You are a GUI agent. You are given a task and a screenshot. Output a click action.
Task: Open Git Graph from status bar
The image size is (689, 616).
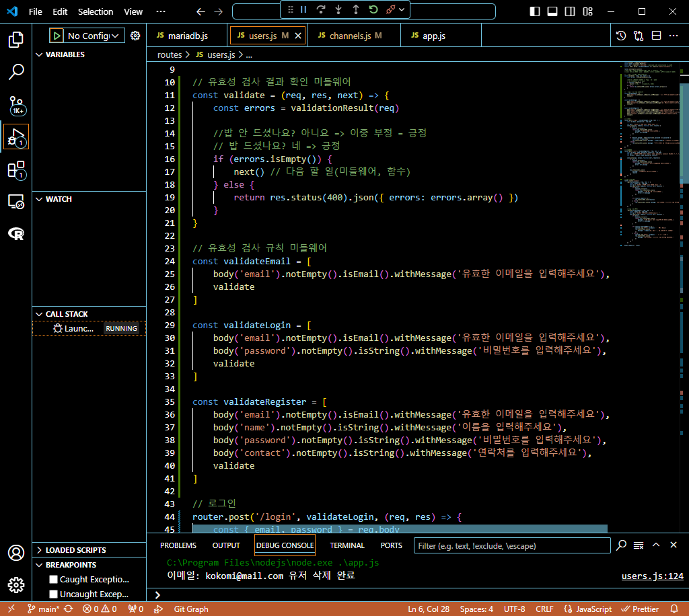click(190, 609)
